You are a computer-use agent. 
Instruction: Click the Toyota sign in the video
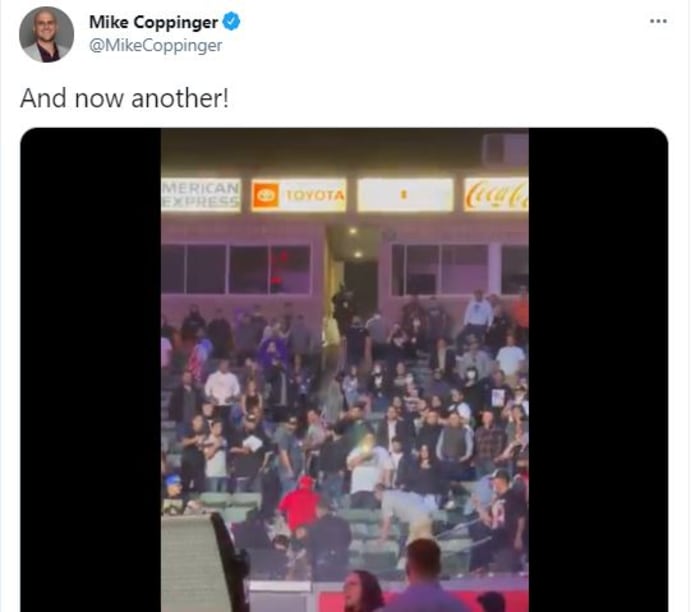(x=298, y=195)
